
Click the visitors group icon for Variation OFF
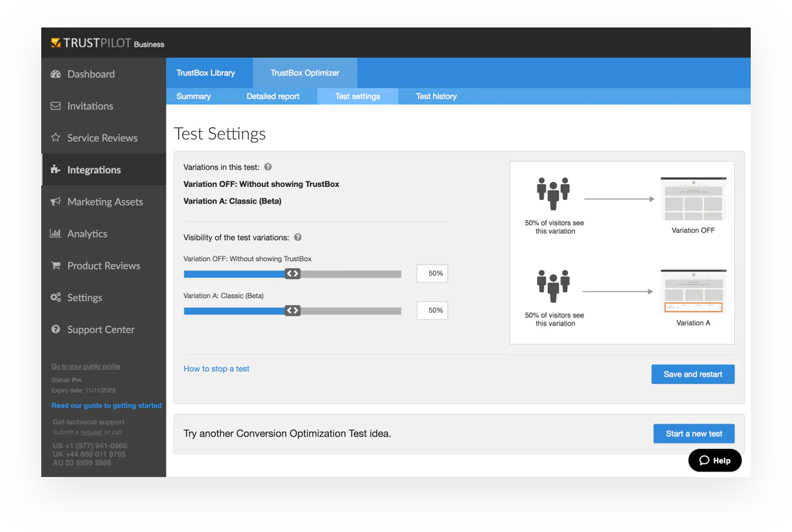pos(553,193)
